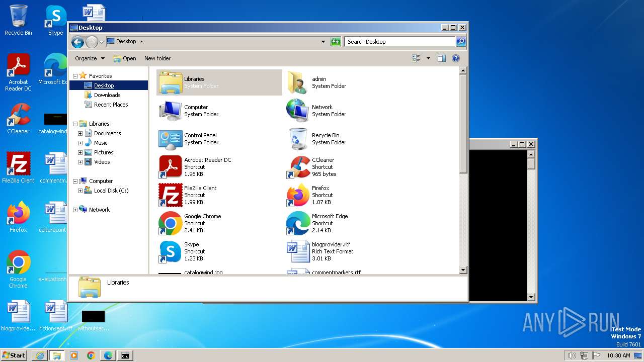Click the New folder button

[x=157, y=58]
